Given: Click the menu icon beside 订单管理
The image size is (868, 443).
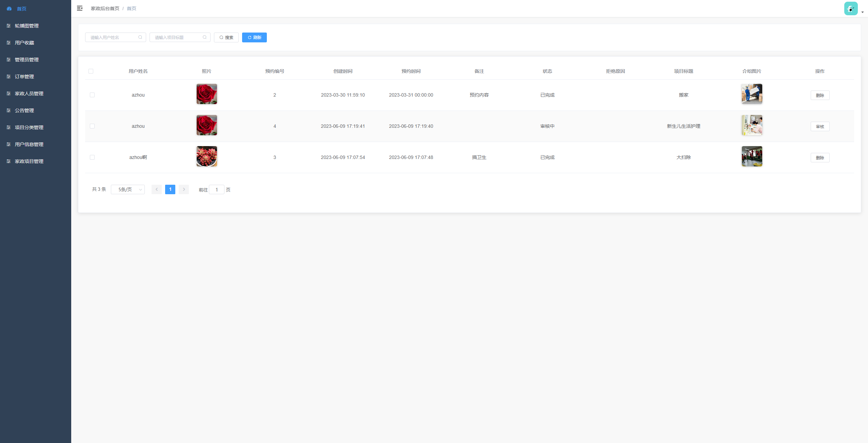Looking at the screenshot, I should (8, 77).
